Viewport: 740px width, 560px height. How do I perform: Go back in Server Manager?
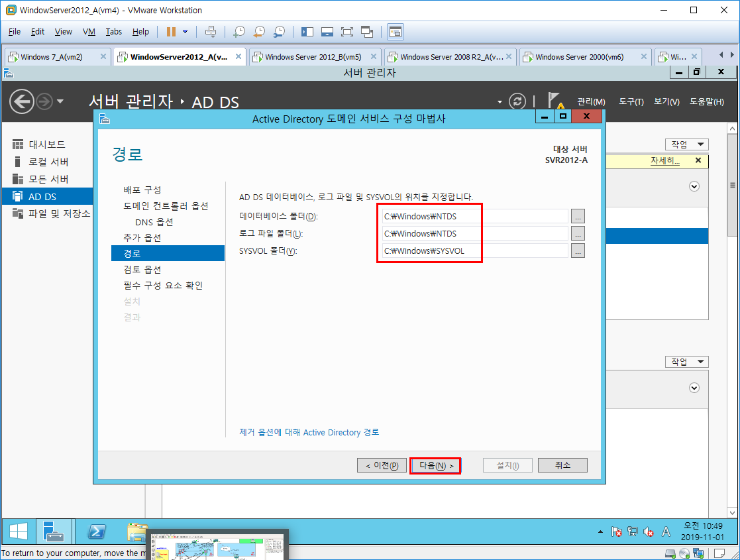(x=22, y=101)
